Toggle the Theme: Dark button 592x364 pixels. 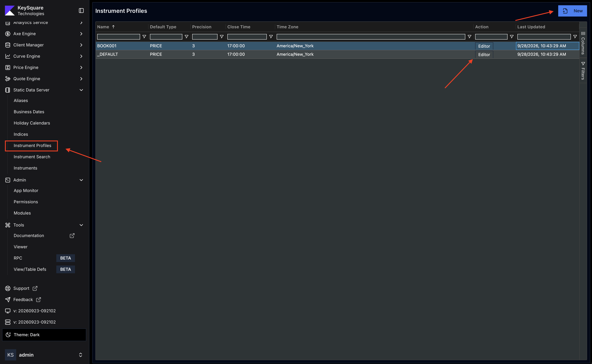[44, 335]
